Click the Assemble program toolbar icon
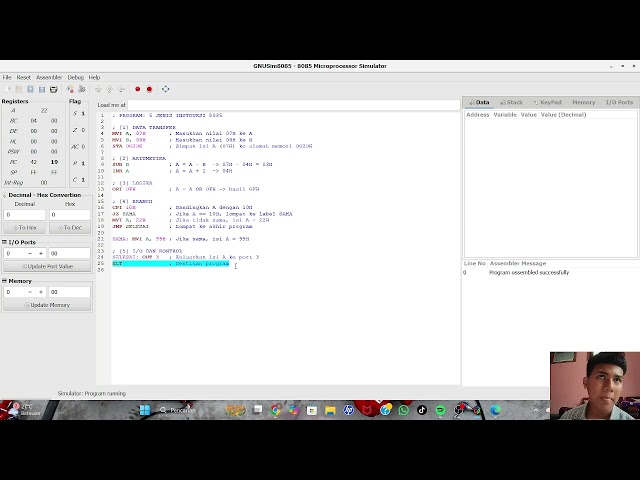 [70, 89]
